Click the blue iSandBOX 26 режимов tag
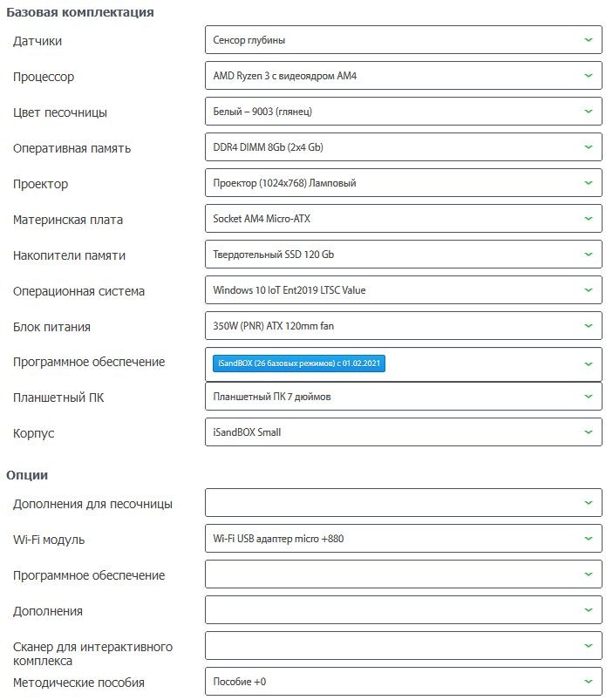This screenshot has width=606, height=700. point(299,364)
